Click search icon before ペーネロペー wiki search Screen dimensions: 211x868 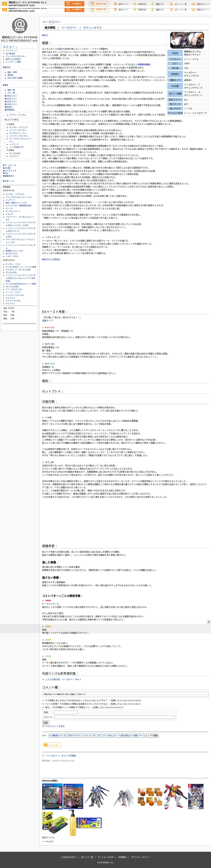[x=43, y=756]
